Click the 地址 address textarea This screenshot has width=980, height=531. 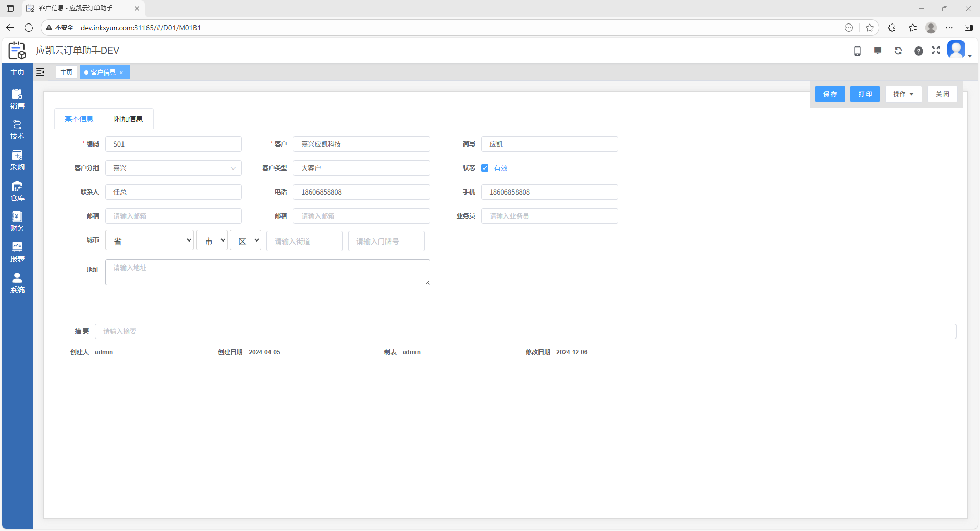point(267,272)
